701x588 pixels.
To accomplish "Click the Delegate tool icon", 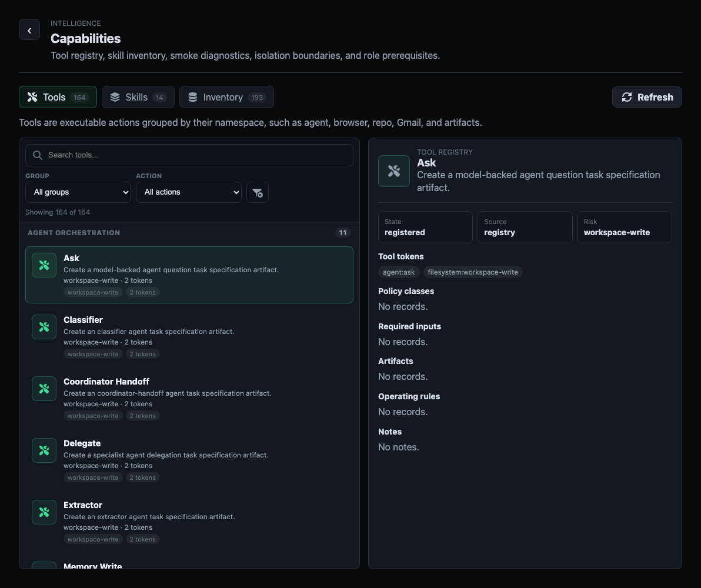I will tap(44, 450).
